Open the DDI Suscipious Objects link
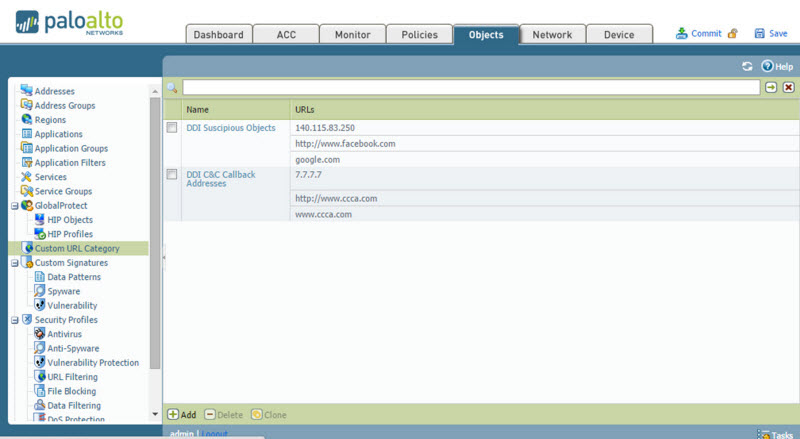Image resolution: width=800 pixels, height=439 pixels. click(231, 128)
